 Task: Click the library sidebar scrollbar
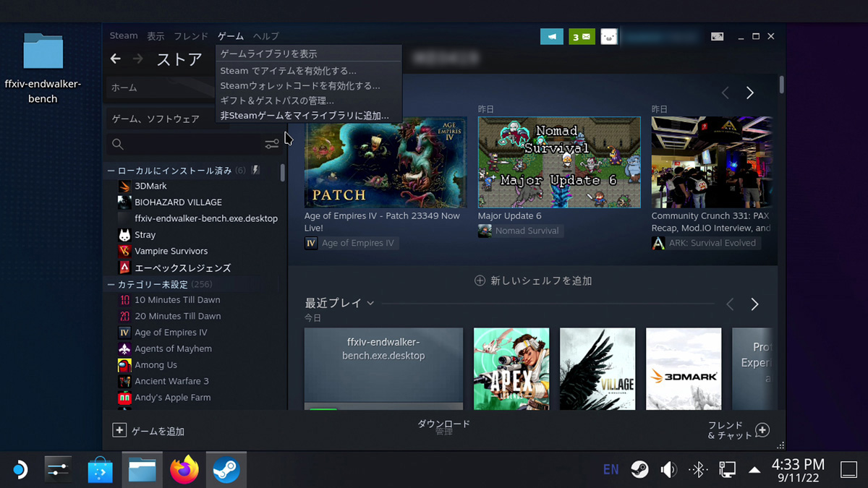point(282,172)
